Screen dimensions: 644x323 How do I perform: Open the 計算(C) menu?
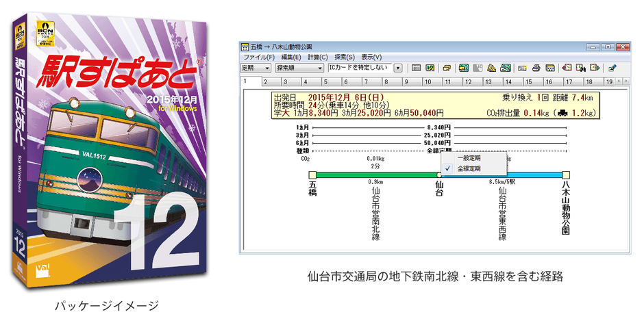tap(318, 57)
